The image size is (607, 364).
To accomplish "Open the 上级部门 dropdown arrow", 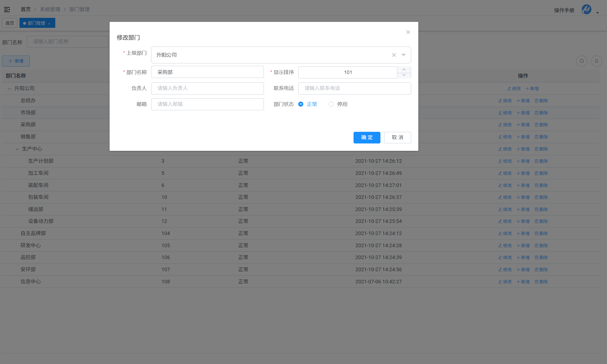I will [x=404, y=55].
